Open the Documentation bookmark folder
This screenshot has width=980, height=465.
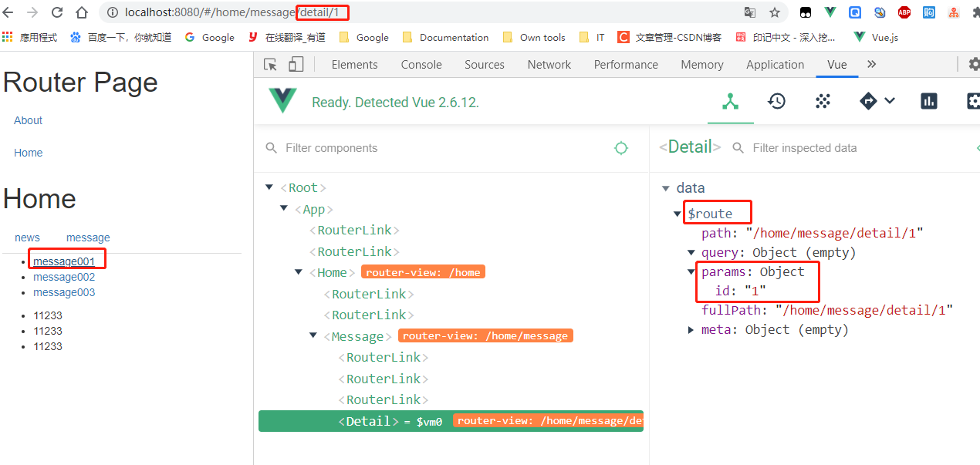(445, 37)
